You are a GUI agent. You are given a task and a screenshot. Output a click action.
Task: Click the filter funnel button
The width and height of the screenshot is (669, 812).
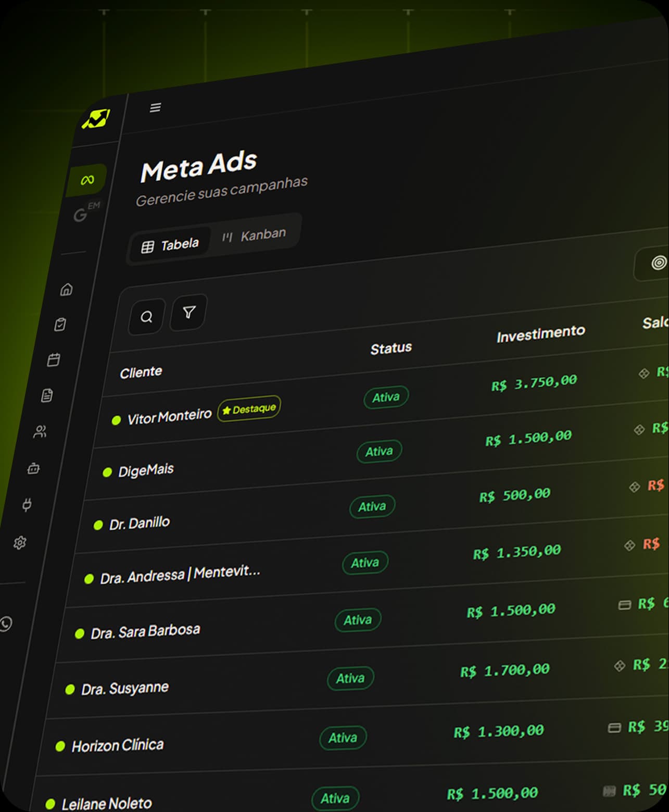click(x=189, y=312)
